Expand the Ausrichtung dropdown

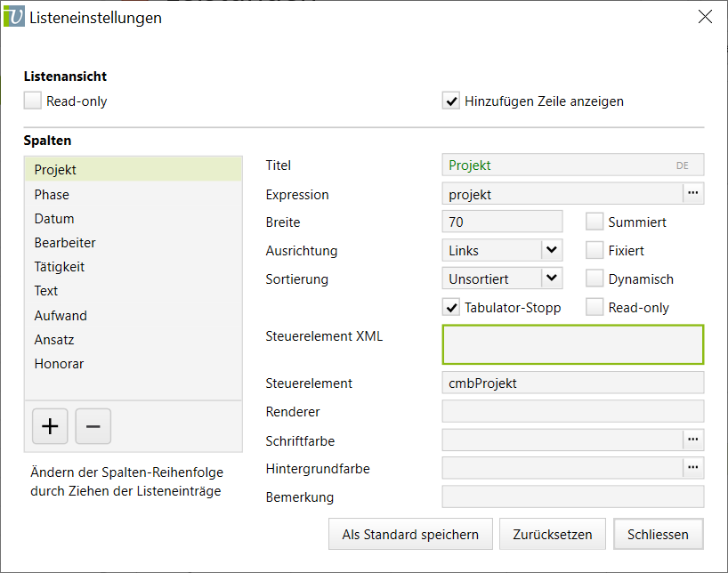pos(552,250)
